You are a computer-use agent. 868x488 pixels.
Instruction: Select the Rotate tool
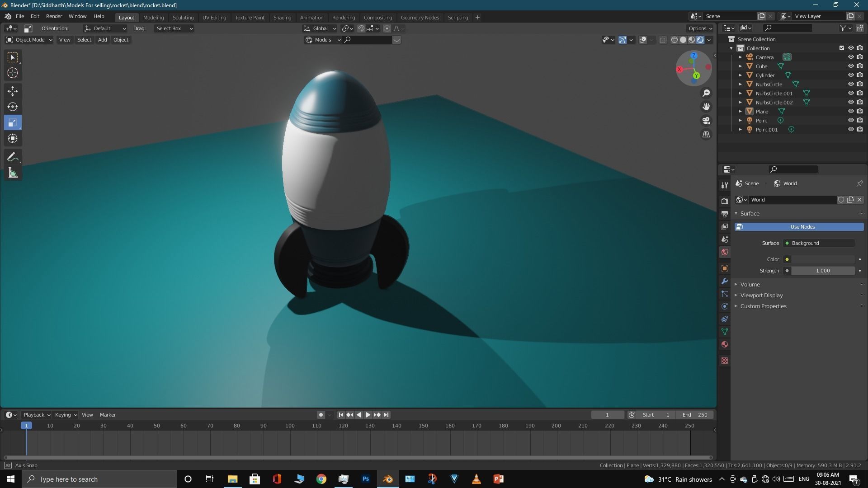pyautogui.click(x=13, y=107)
